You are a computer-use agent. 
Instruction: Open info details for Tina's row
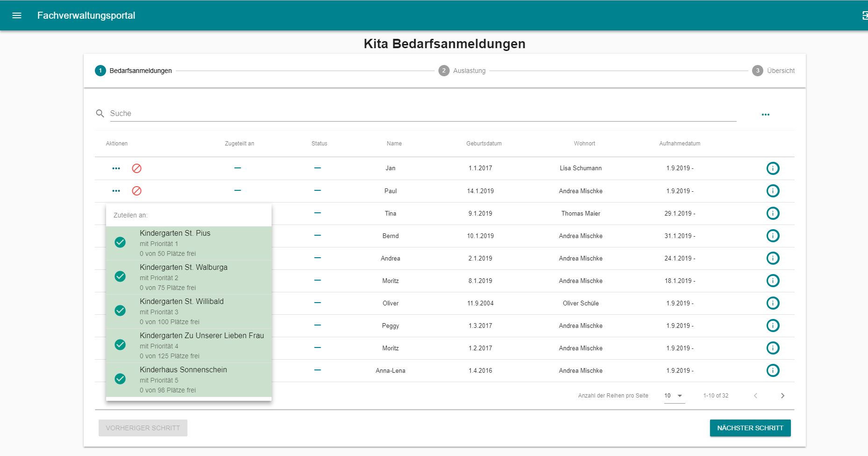pyautogui.click(x=773, y=213)
